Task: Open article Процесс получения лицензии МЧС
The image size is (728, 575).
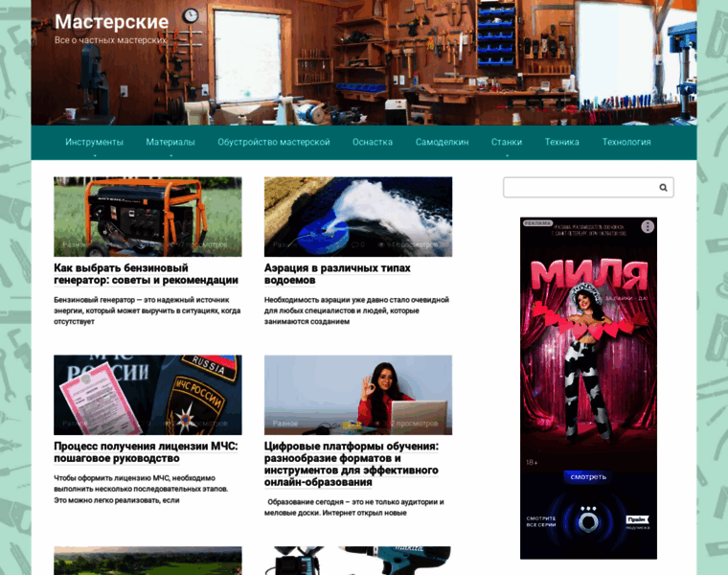Action: click(x=146, y=452)
